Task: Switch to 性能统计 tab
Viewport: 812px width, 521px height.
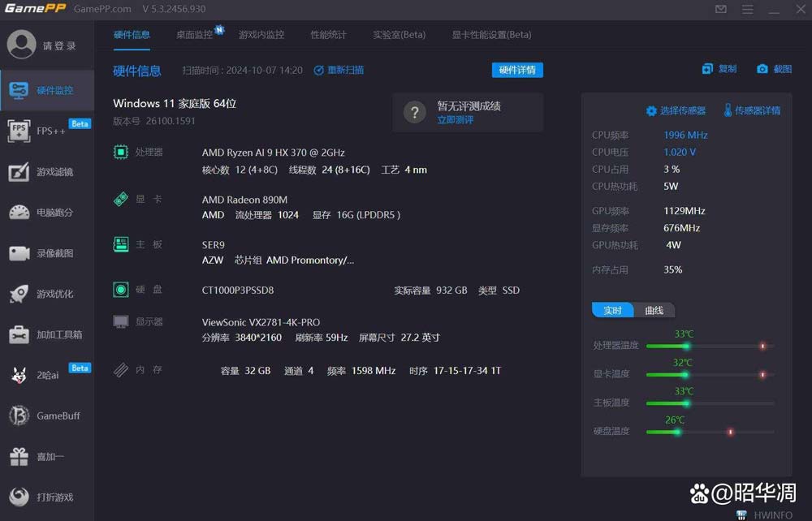Action: [328, 35]
